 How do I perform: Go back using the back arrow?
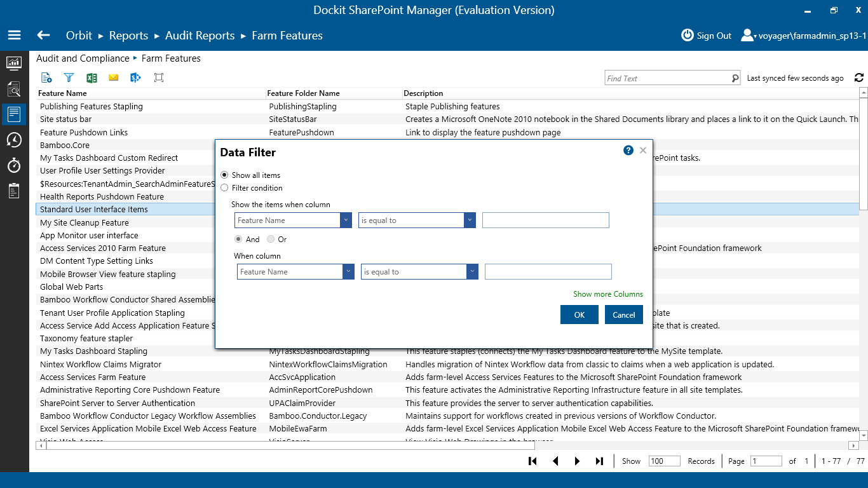[x=43, y=36]
